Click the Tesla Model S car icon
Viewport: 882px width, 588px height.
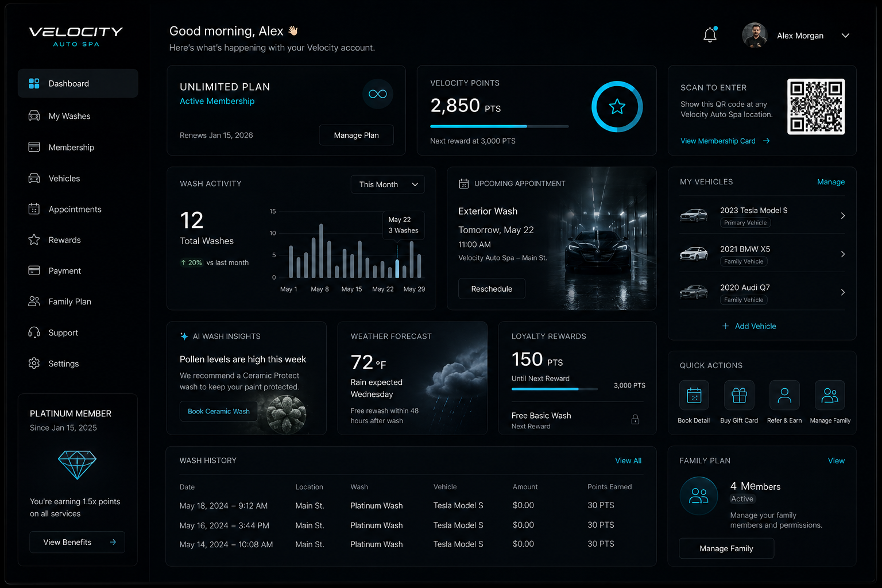694,216
